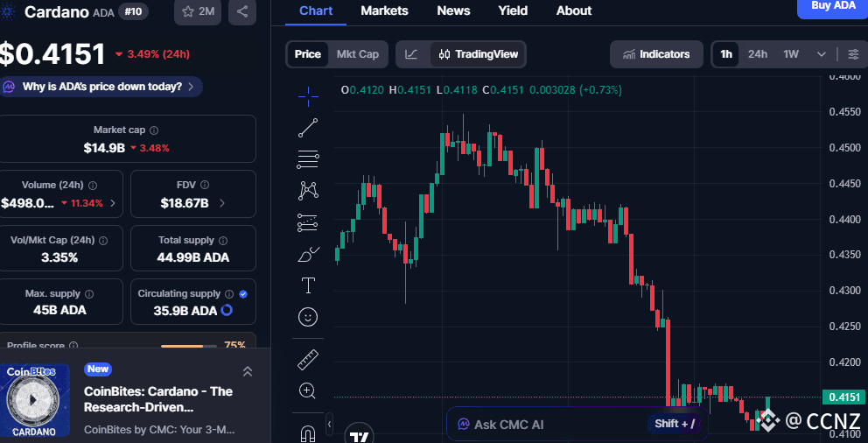The image size is (868, 443).
Task: Select the brush drawing tool
Action: (308, 254)
